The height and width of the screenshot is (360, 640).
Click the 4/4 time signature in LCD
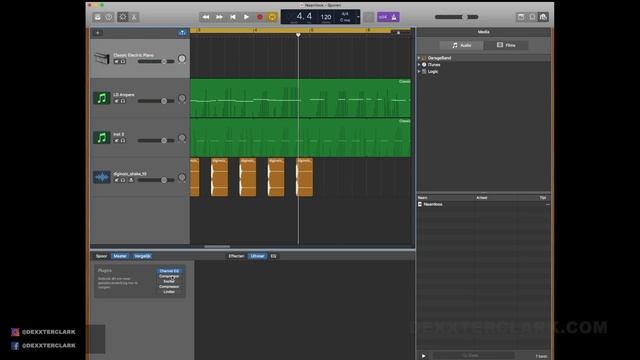click(x=345, y=14)
